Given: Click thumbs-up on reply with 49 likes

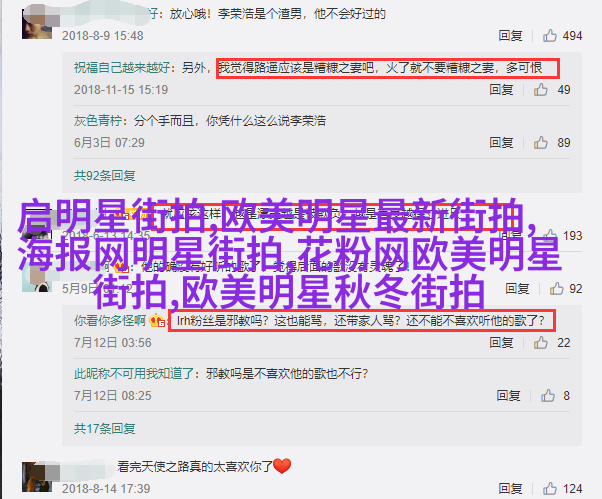Looking at the screenshot, I should [x=540, y=89].
